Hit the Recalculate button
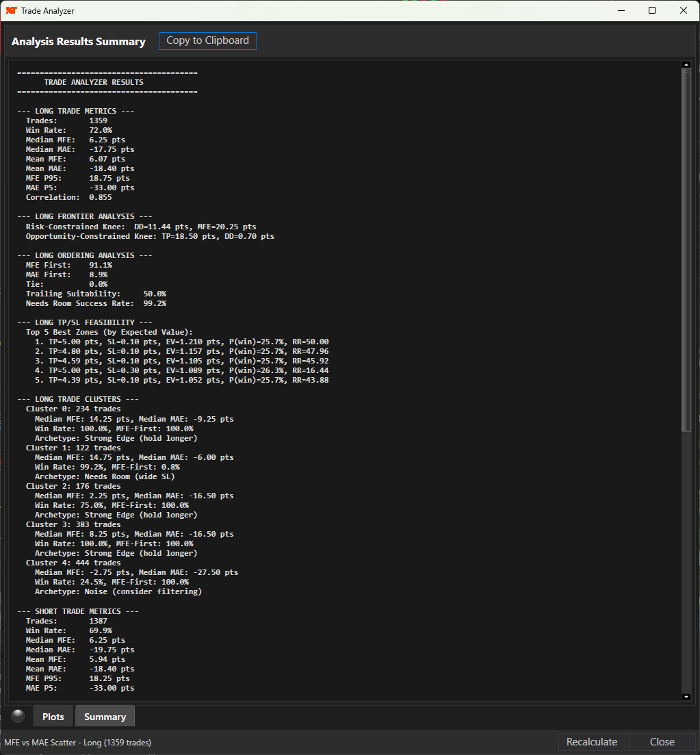Screen dimensions: 700x755 [x=592, y=742]
